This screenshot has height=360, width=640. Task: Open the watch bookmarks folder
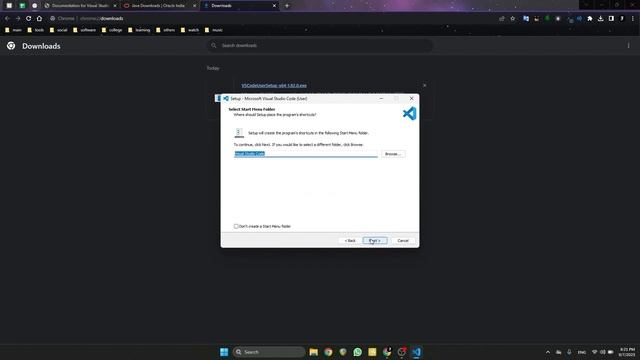[x=190, y=30]
